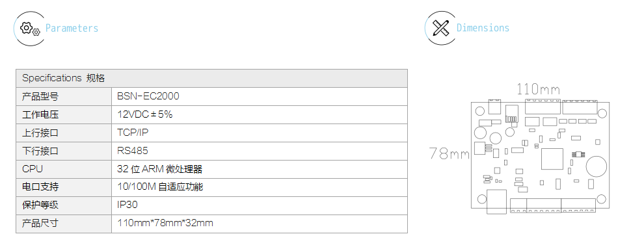Click the large round buzzer component on board
Image resolution: width=644 pixels, height=247 pixels.
point(596,166)
